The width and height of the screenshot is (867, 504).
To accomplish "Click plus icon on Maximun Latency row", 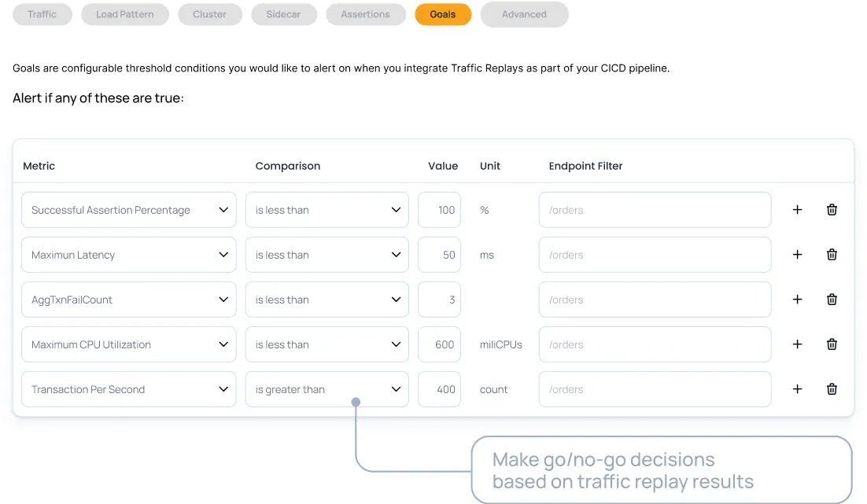I will pyautogui.click(x=797, y=255).
